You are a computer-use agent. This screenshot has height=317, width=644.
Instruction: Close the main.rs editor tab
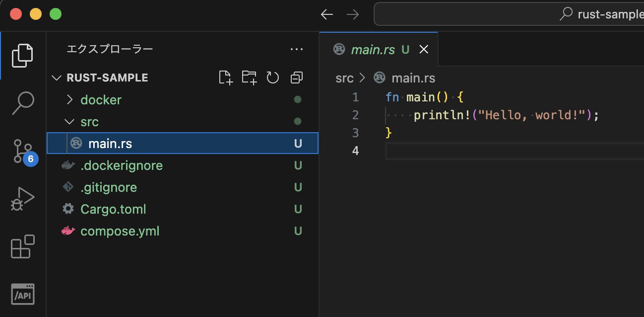pyautogui.click(x=424, y=49)
